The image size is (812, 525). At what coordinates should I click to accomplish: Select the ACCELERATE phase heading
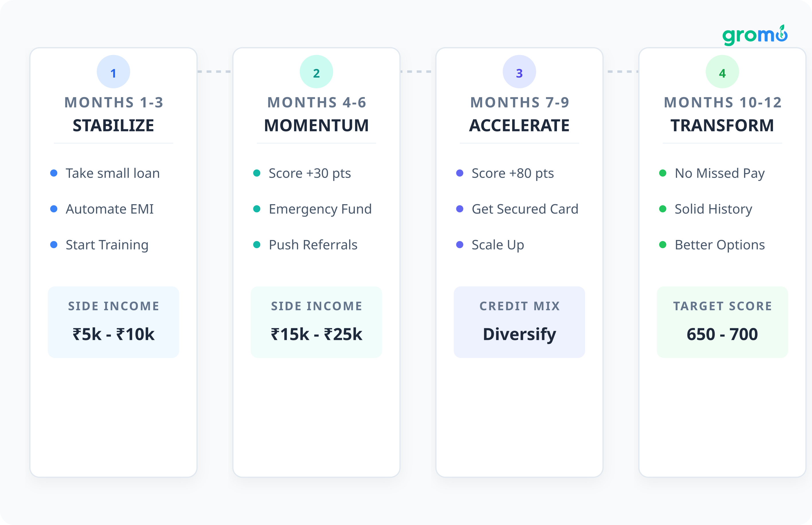pos(519,125)
